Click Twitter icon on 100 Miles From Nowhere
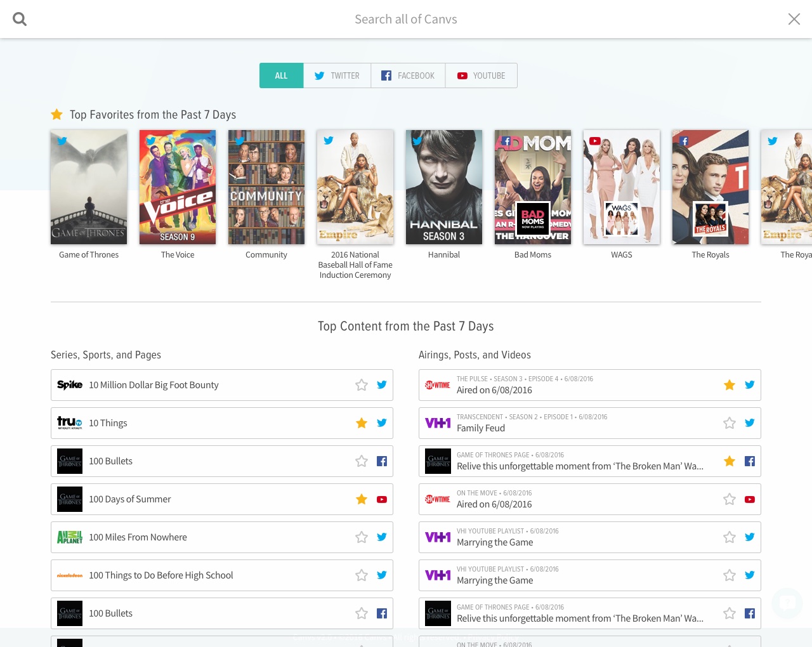 tap(382, 537)
